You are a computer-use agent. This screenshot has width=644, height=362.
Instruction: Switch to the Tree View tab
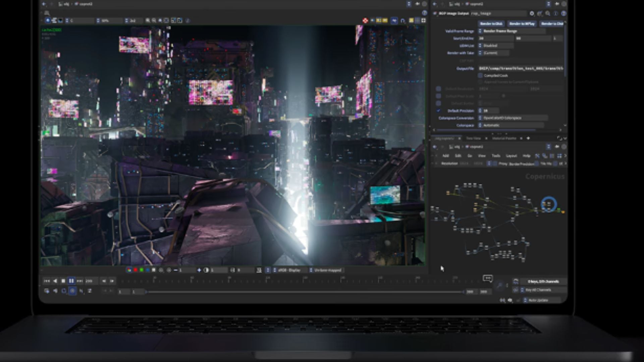[x=474, y=138]
